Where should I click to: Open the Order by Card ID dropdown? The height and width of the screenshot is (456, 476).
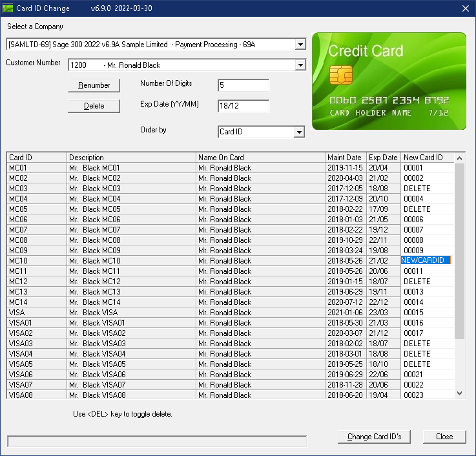click(x=299, y=132)
